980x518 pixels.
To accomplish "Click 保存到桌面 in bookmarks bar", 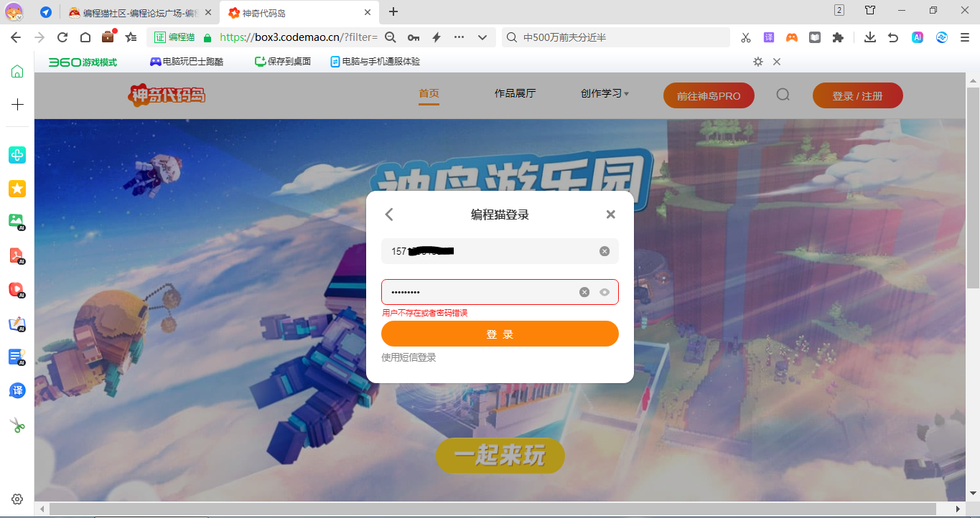I will [283, 62].
